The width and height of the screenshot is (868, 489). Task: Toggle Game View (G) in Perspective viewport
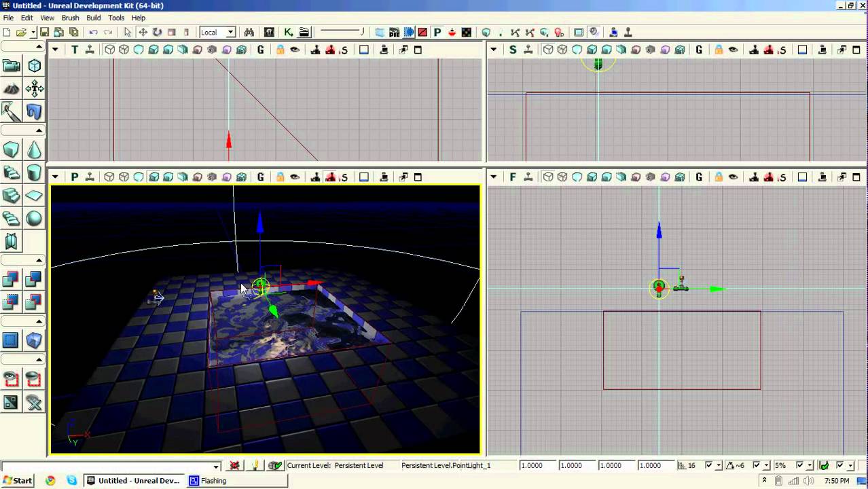(261, 177)
